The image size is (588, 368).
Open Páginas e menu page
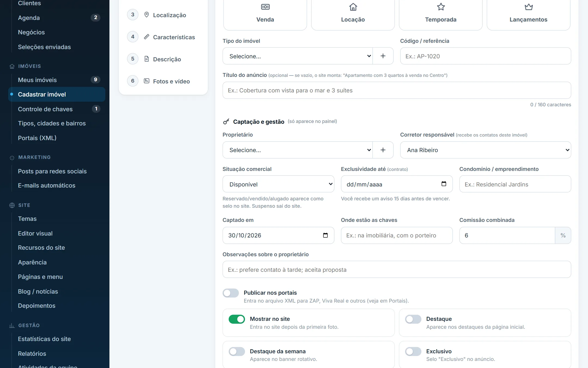coord(57,277)
